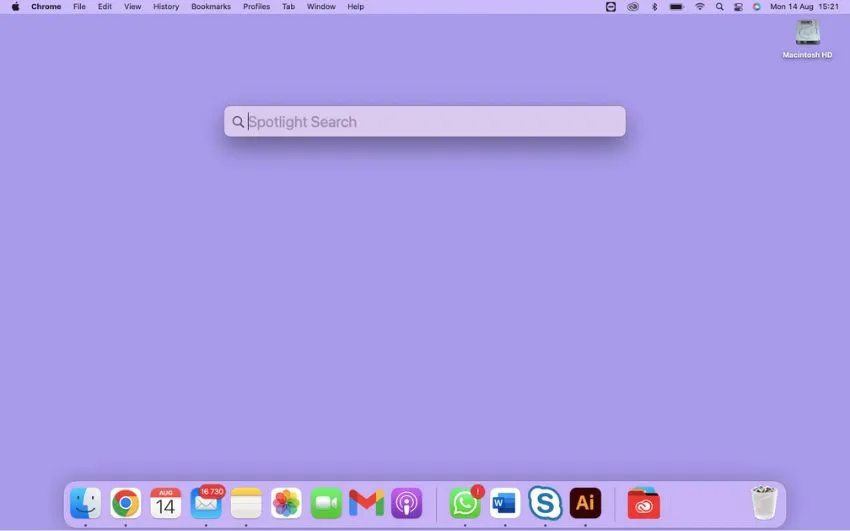Click the Bluetooth status icon
Viewport: 850px width, 531px height.
tap(654, 7)
